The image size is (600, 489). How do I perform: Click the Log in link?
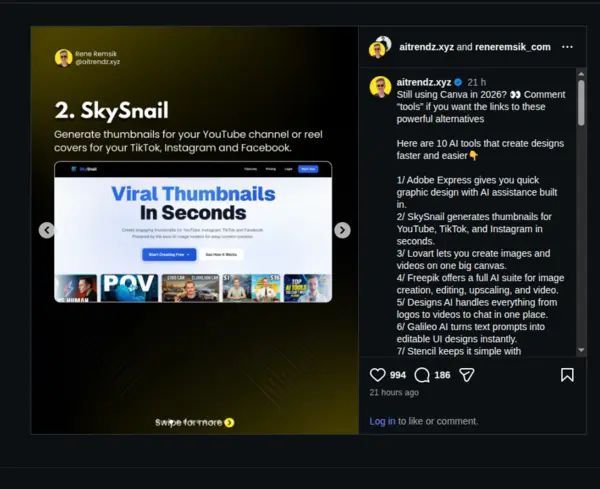382,421
